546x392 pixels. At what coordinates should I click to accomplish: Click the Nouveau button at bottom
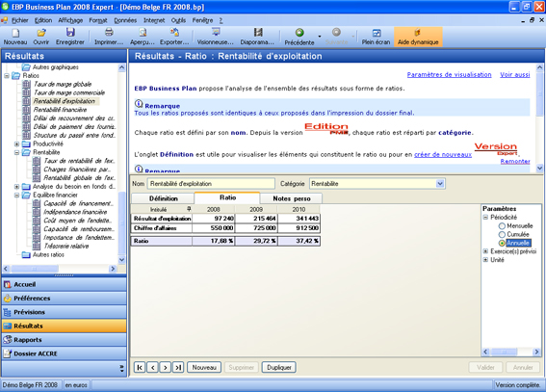204,367
